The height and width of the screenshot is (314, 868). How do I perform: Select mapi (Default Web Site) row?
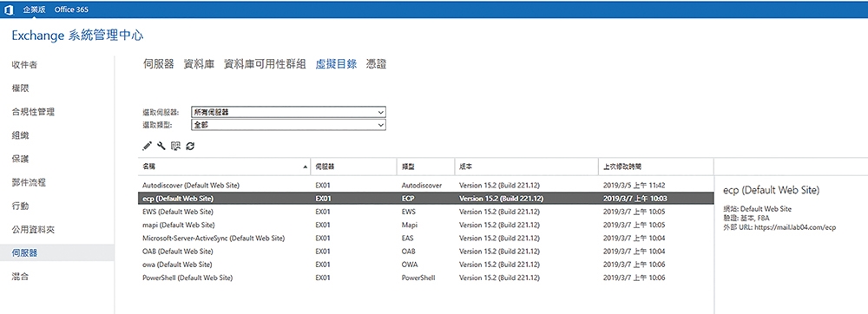425,225
